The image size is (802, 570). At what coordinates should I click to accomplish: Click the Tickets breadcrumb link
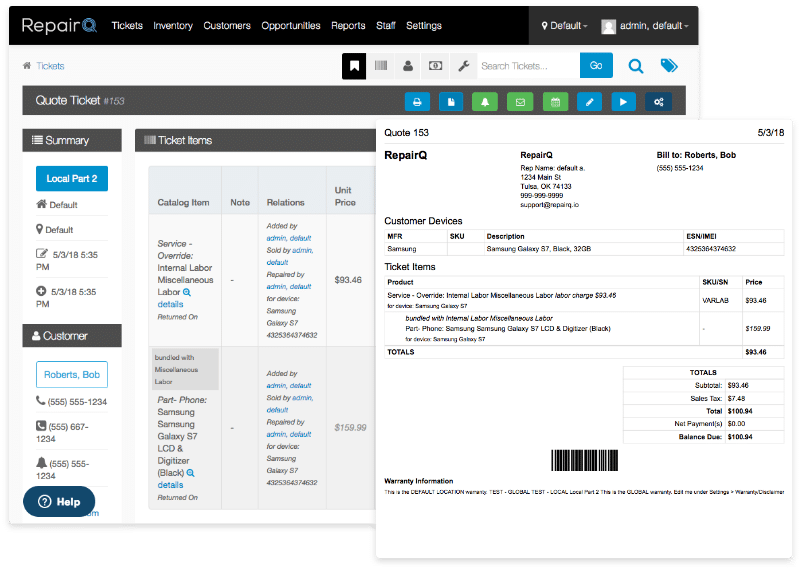click(50, 66)
